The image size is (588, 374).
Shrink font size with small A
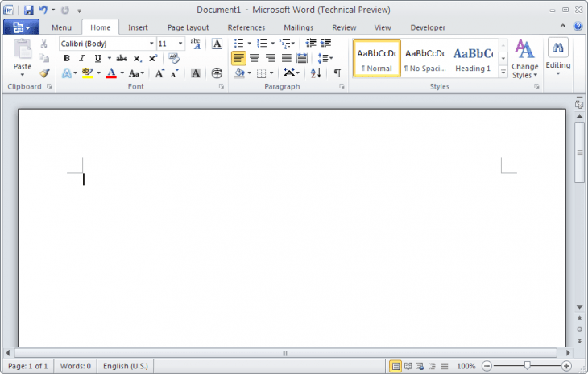click(174, 73)
